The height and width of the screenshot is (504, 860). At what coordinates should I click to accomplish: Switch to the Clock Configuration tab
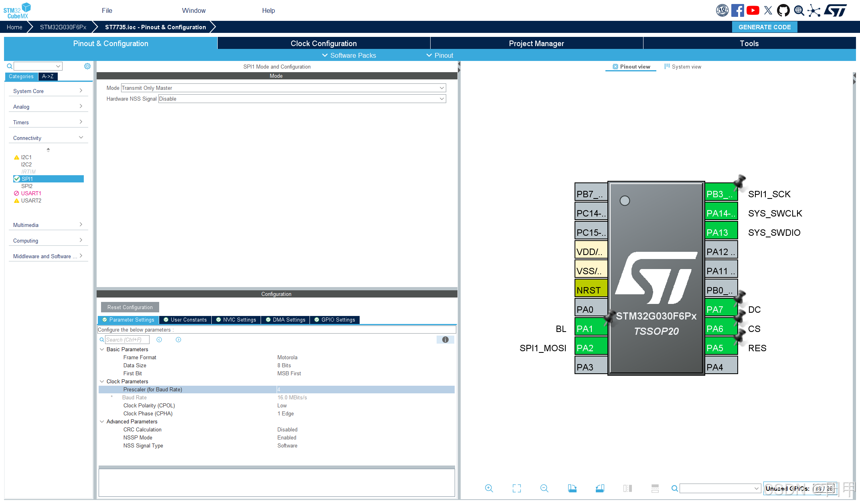[x=323, y=43]
